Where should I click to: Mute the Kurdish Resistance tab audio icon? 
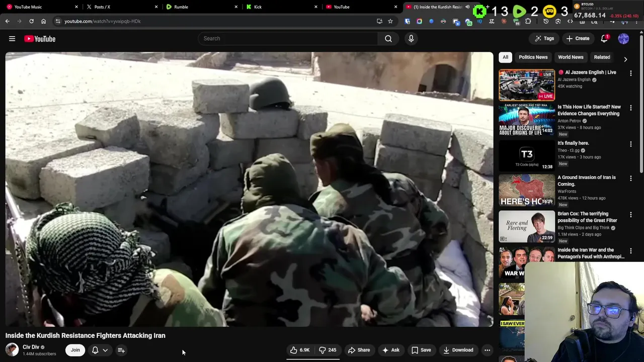467,7
